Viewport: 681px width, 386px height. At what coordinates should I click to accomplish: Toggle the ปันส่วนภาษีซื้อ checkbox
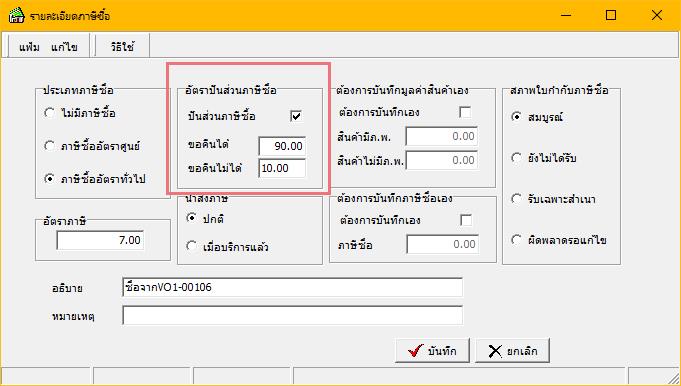pos(296,116)
